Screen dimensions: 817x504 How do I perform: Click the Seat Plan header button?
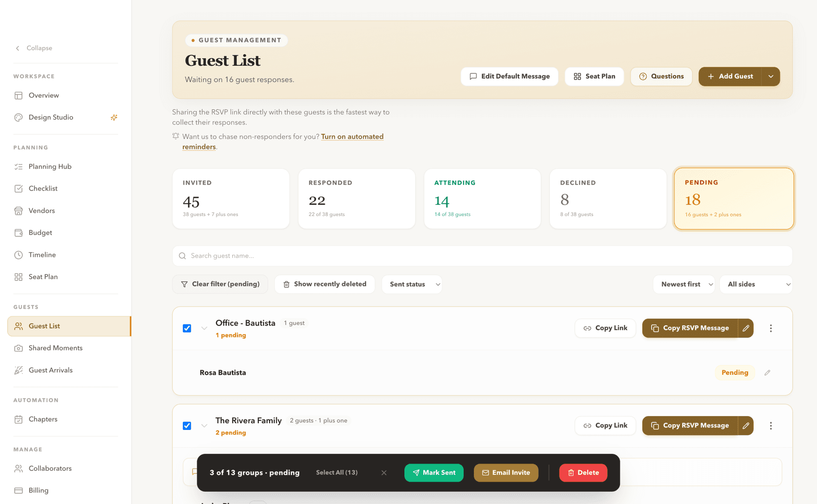594,77
